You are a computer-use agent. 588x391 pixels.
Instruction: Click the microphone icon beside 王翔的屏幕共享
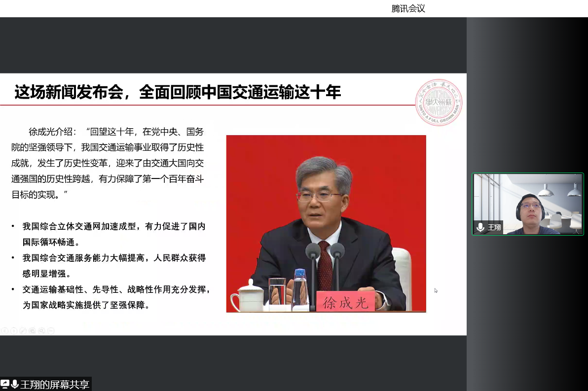coord(15,384)
